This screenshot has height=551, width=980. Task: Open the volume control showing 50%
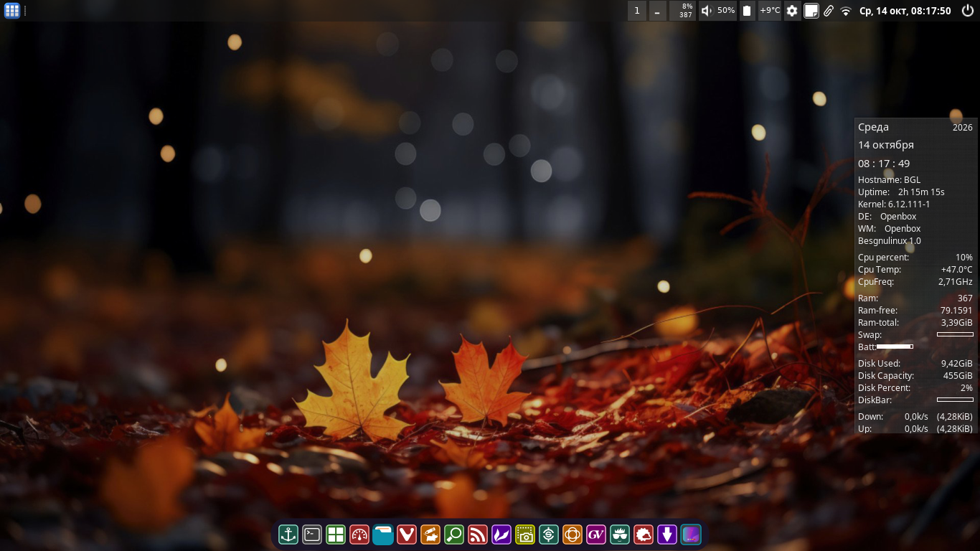click(718, 10)
